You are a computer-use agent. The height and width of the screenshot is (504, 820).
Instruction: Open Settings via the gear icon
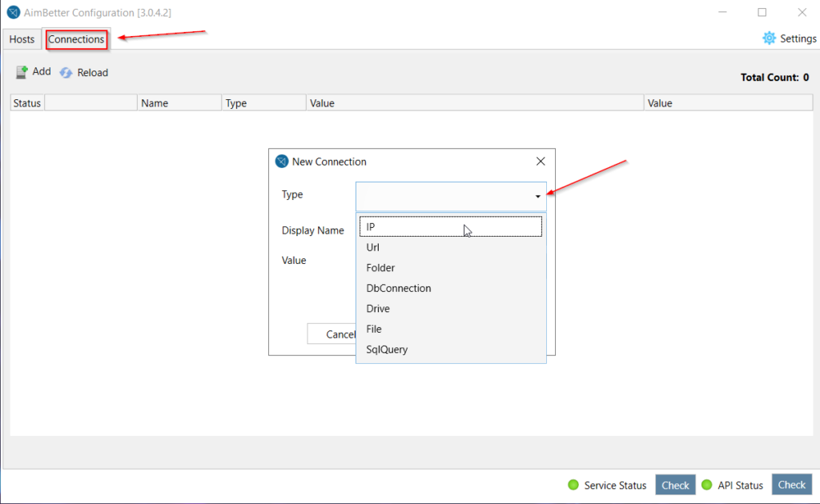769,38
